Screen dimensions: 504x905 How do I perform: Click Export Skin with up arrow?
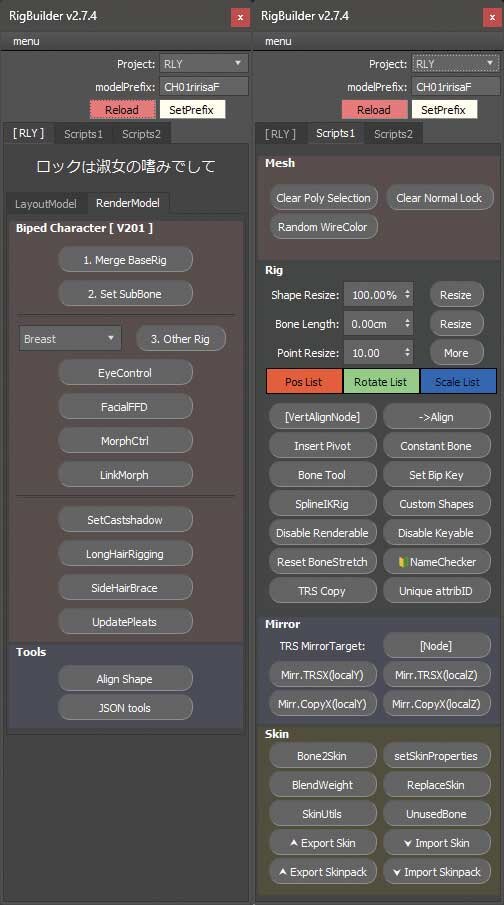click(x=322, y=843)
